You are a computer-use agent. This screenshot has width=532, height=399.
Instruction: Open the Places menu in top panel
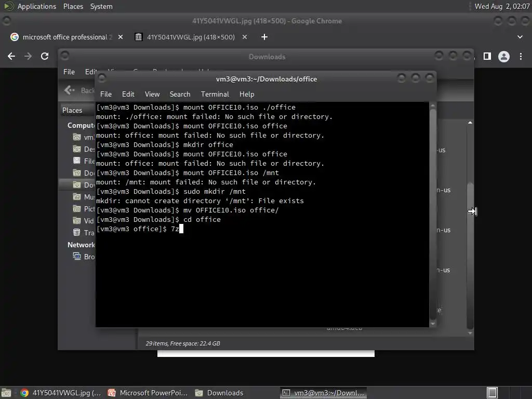click(73, 6)
